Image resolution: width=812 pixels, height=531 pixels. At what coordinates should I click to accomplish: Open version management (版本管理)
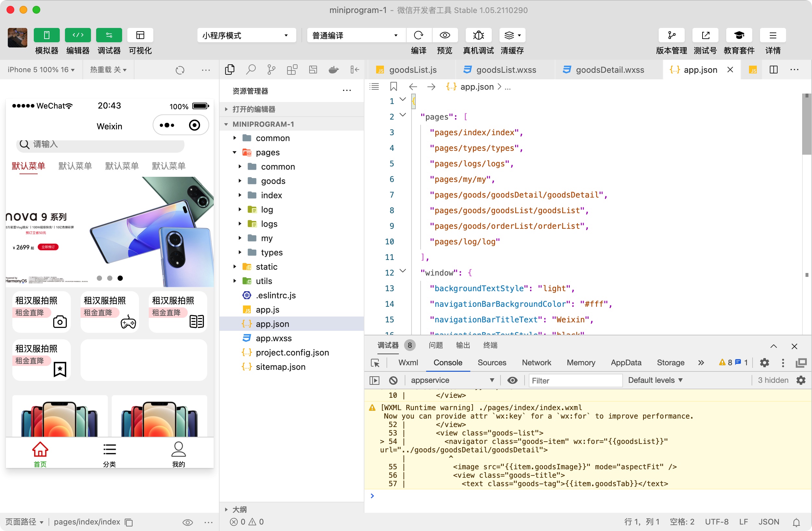pos(671,35)
